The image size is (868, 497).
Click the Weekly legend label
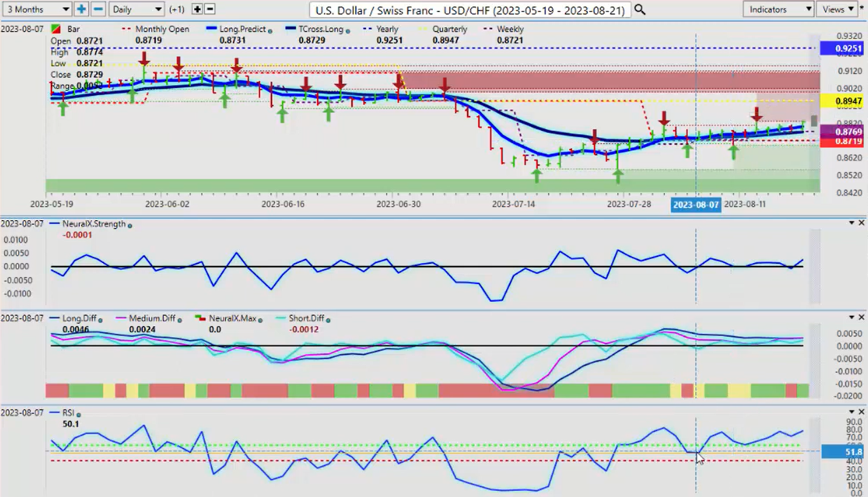[x=510, y=29]
